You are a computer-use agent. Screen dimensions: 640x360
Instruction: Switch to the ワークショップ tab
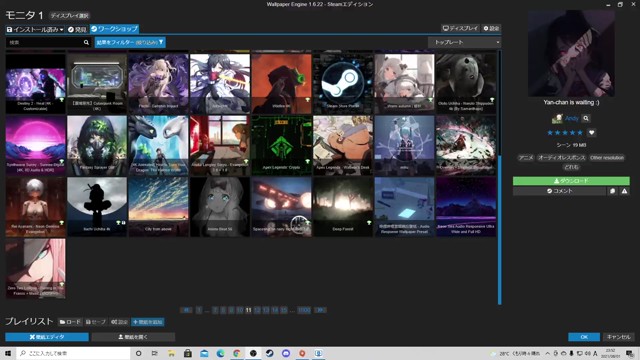[x=114, y=29]
